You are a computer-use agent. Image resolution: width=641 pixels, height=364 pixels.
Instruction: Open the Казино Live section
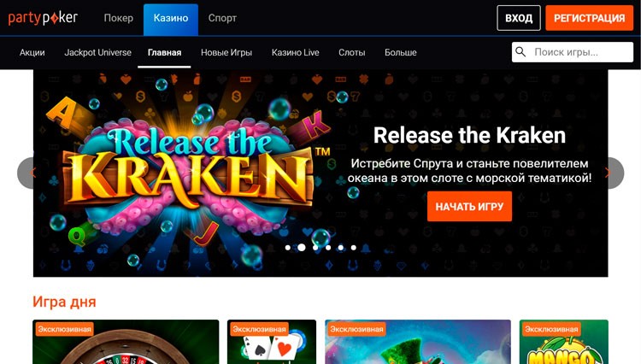coord(295,52)
